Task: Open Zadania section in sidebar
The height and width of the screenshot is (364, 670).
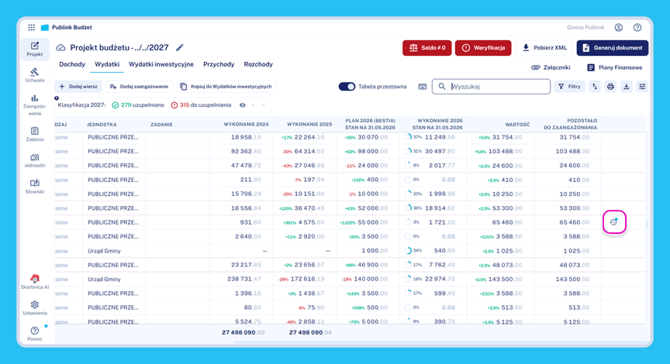Action: [x=35, y=134]
